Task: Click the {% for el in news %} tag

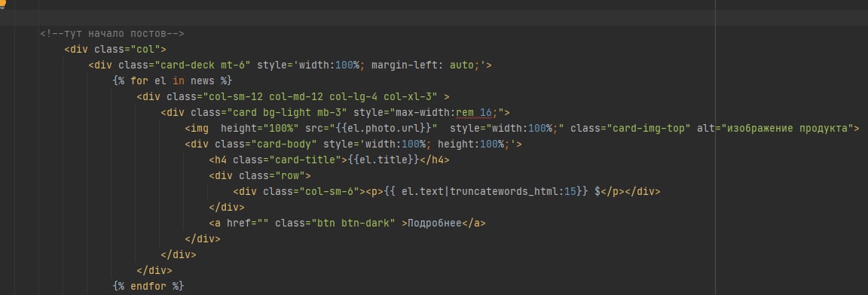Action: (x=172, y=81)
